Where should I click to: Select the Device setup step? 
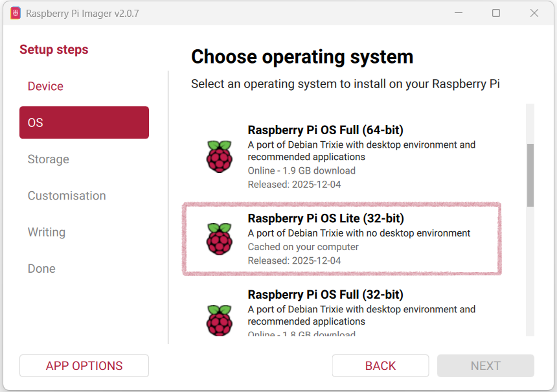coord(45,86)
